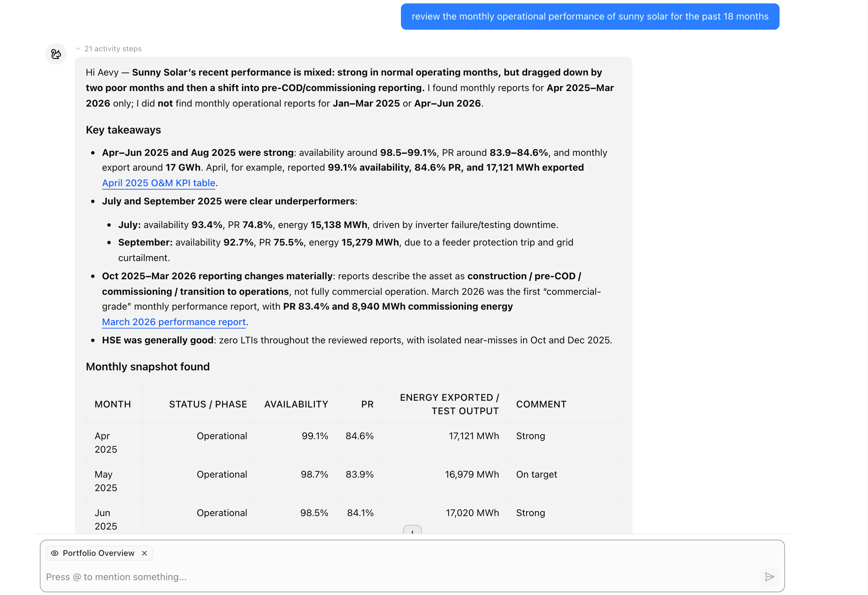
Task: Click the AVAILABILITY column header
Action: [x=296, y=404]
